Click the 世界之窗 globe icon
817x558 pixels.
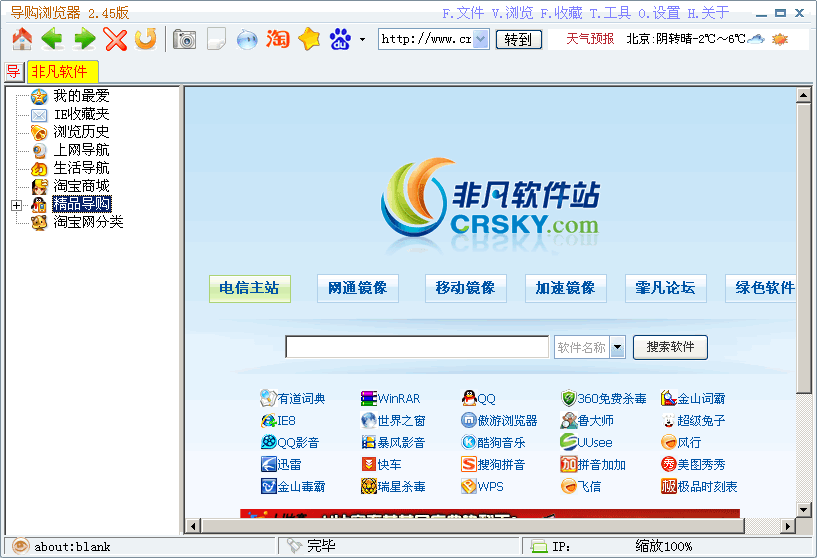(x=369, y=420)
